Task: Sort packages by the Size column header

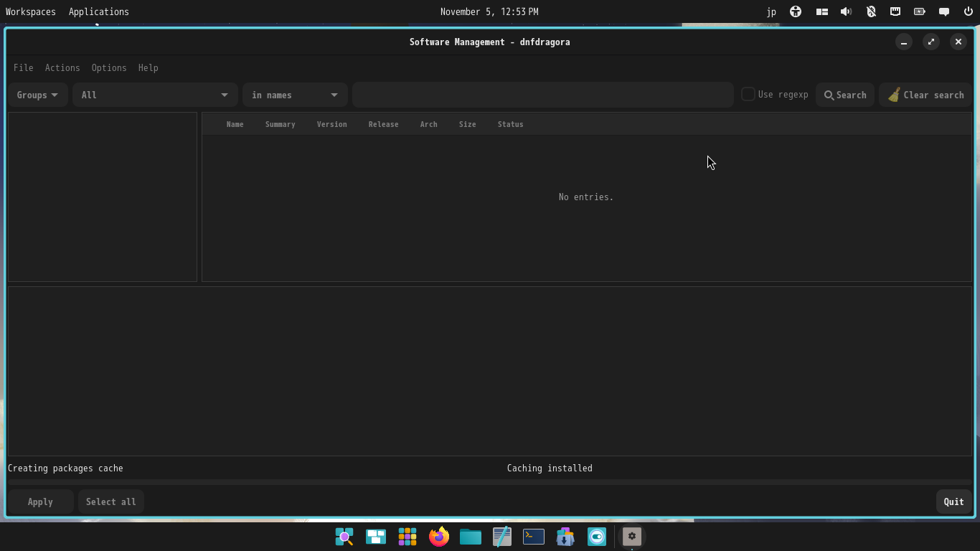Action: click(468, 124)
